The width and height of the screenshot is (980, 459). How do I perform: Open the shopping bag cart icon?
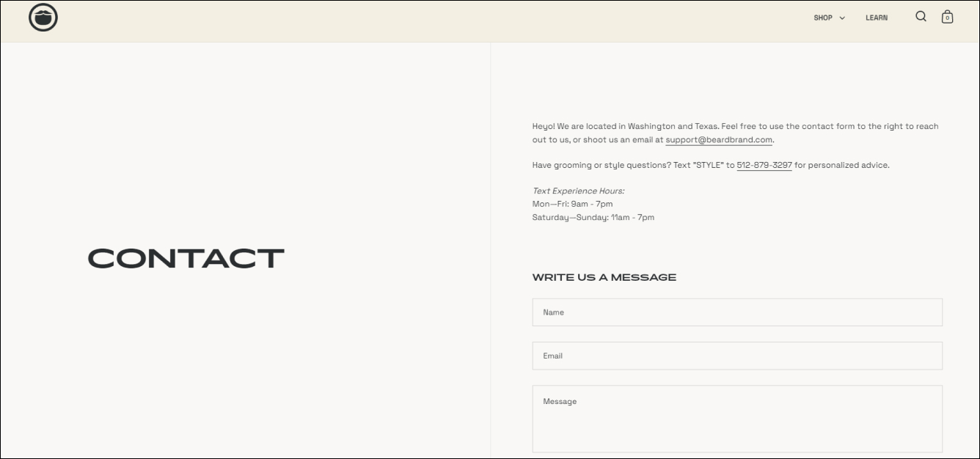tap(947, 17)
